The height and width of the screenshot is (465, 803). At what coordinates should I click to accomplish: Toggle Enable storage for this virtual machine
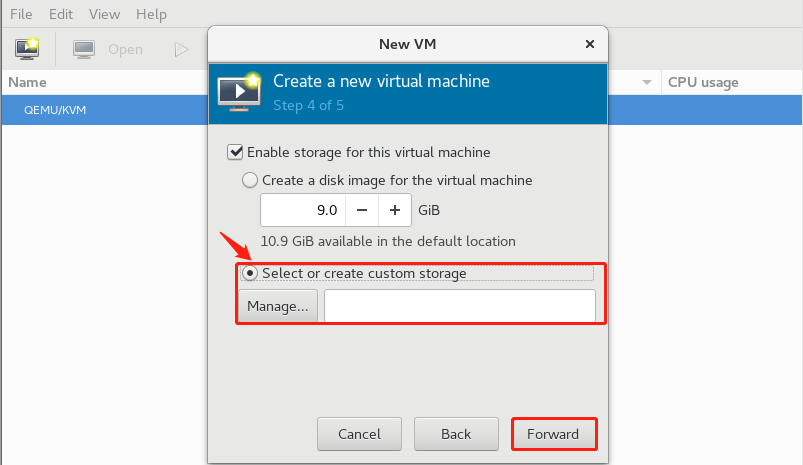236,152
